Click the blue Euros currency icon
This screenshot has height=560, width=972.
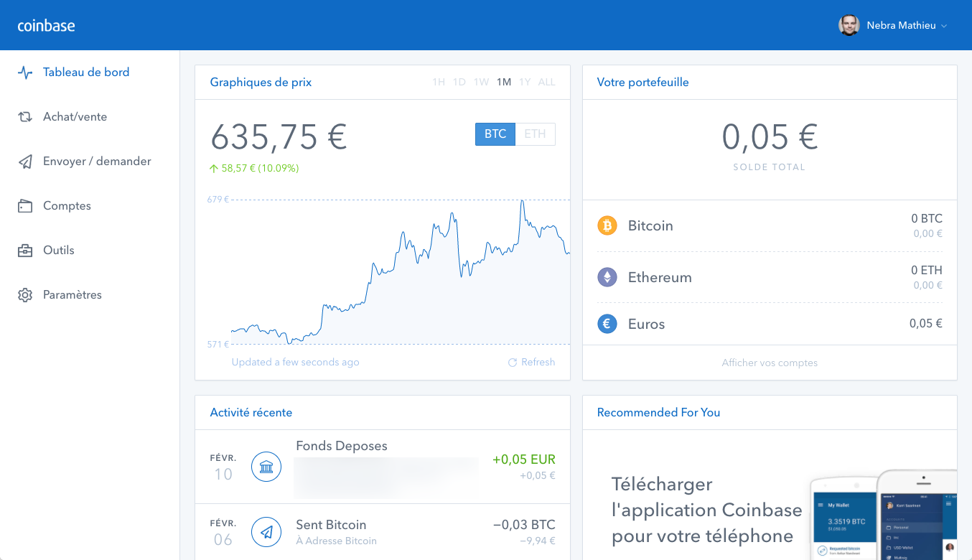[607, 324]
